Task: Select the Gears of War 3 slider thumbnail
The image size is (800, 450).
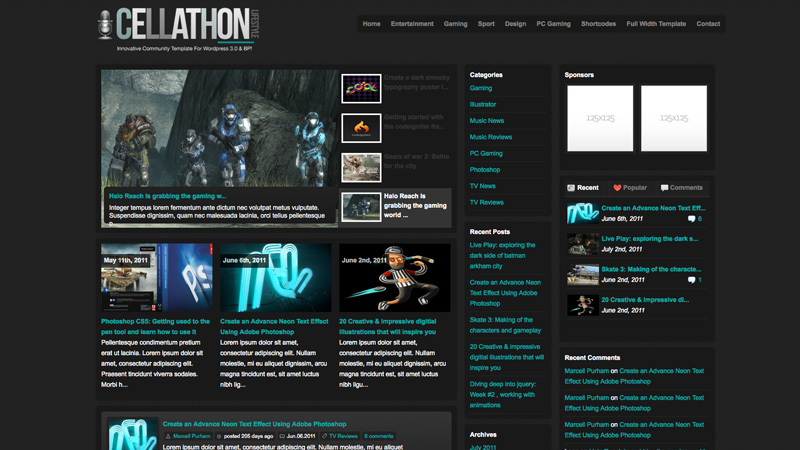Action: click(361, 167)
